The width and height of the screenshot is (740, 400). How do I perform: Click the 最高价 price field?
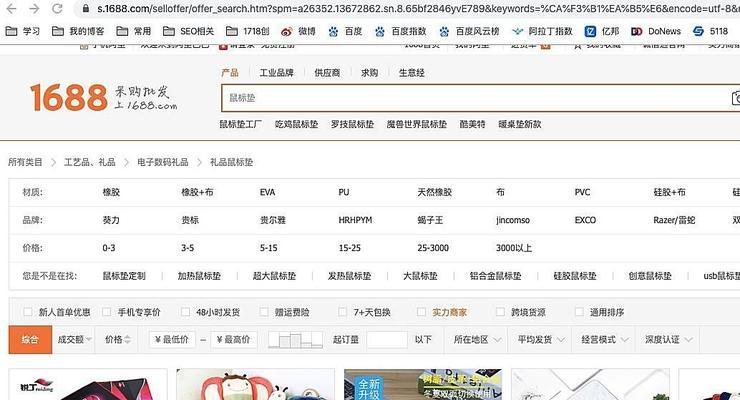tap(234, 340)
